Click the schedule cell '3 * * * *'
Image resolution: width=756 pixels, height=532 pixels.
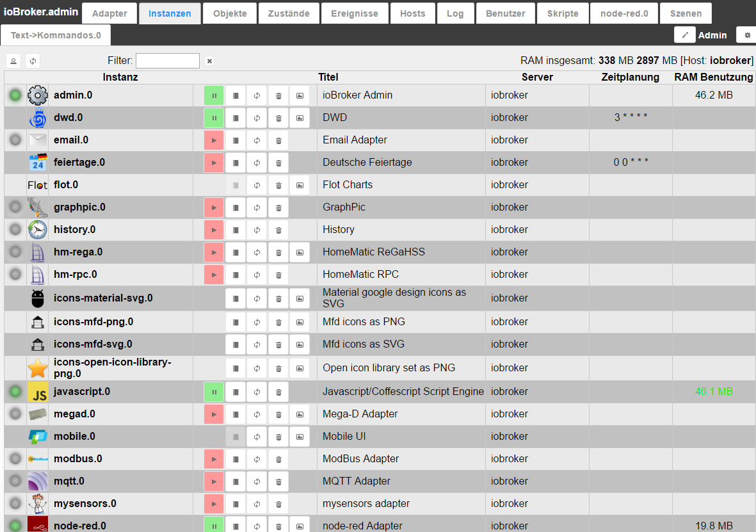[631, 117]
